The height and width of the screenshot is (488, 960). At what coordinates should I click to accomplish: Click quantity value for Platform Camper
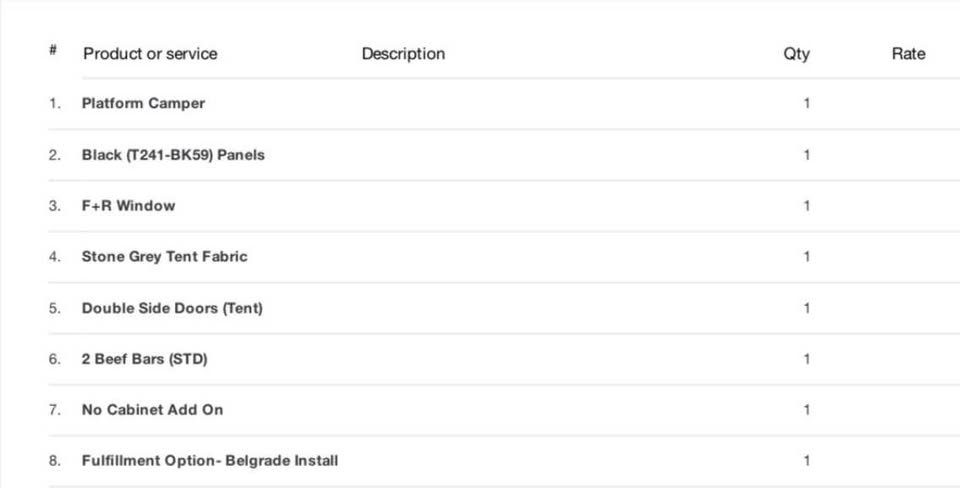tap(807, 103)
